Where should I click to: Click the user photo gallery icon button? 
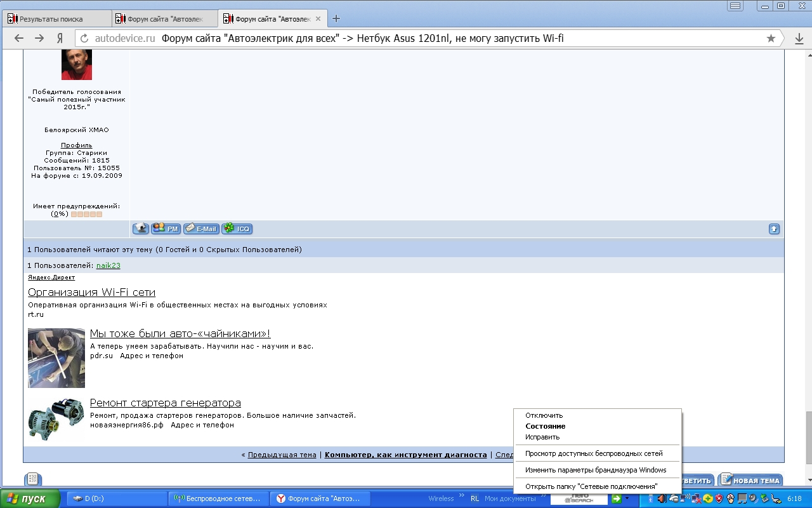[140, 229]
